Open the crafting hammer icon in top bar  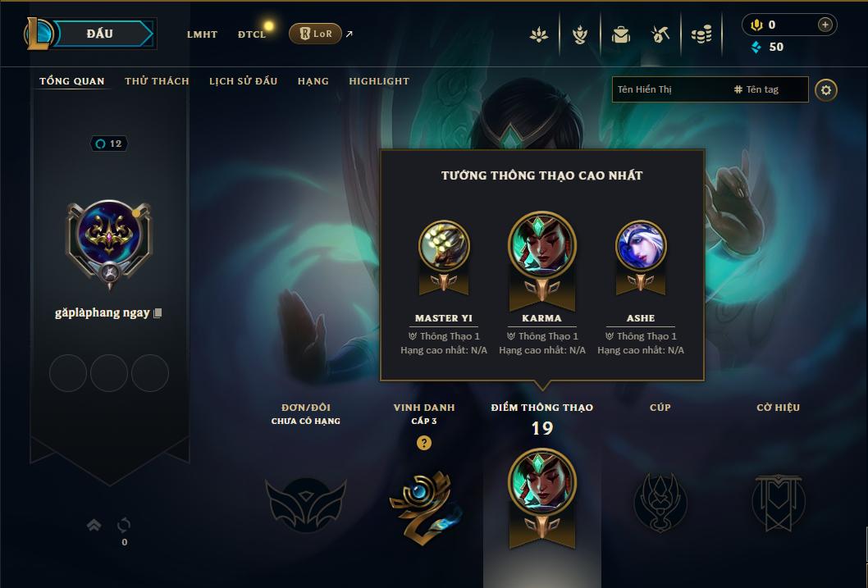660,34
